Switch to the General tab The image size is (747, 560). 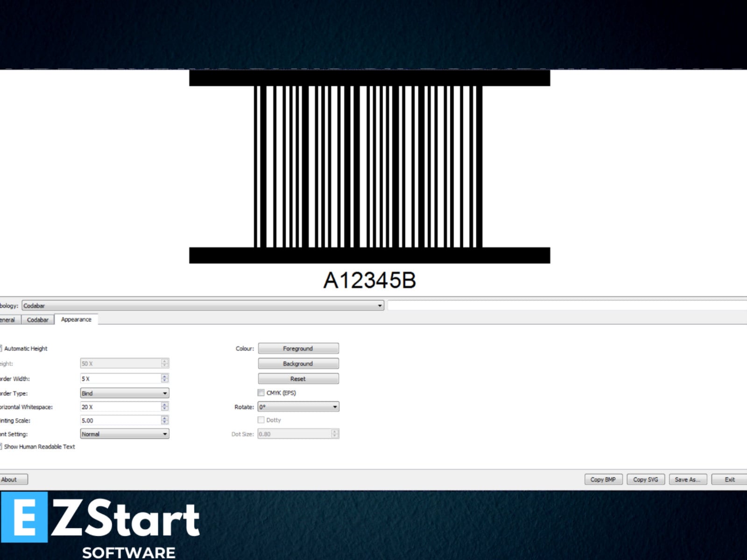pos(7,320)
